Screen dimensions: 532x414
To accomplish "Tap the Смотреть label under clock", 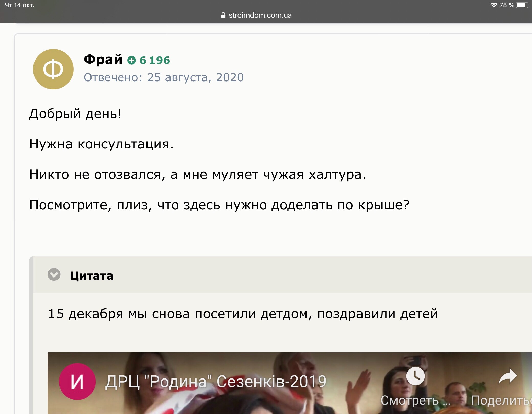I will click(415, 400).
